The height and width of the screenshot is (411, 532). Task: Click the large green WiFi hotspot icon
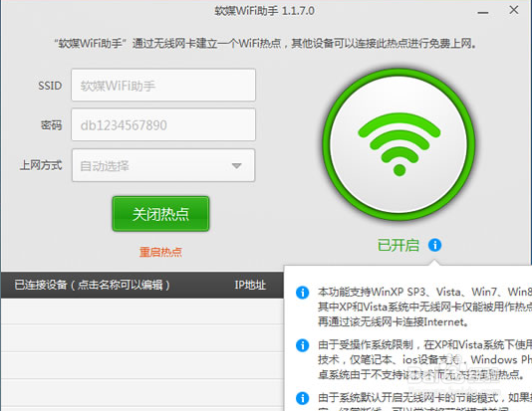[x=399, y=143]
